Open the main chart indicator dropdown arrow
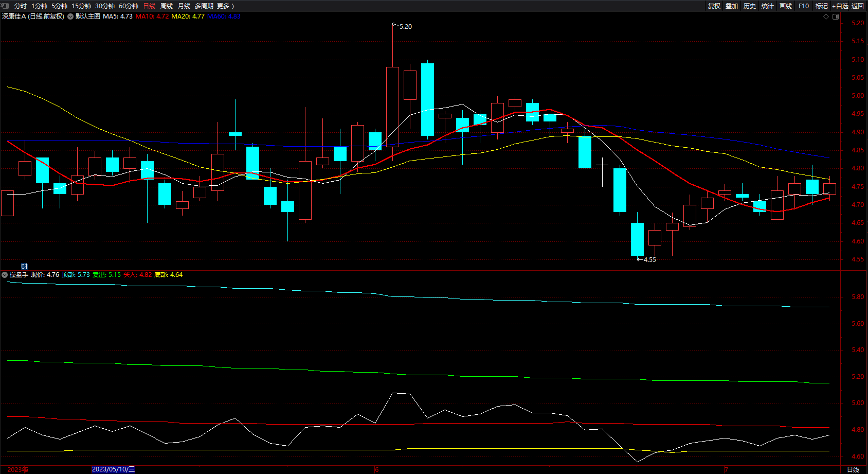This screenshot has width=868, height=474. (x=70, y=16)
